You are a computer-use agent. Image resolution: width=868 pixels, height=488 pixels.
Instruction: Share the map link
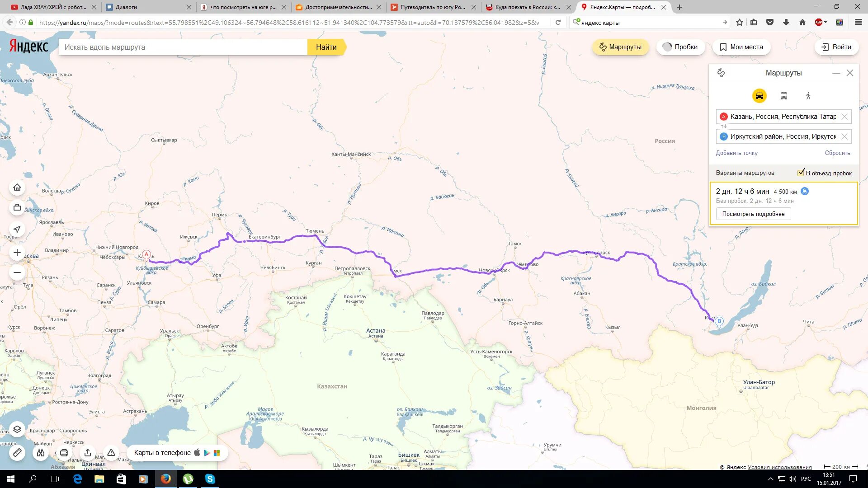click(x=88, y=452)
